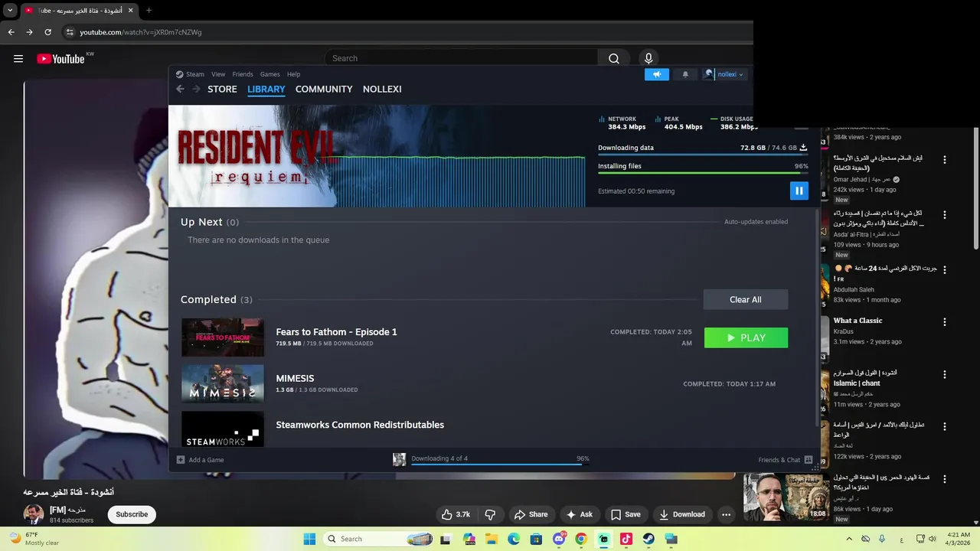Viewport: 980px width, 551px height.
Task: Click the YouTube search field
Action: 461,58
